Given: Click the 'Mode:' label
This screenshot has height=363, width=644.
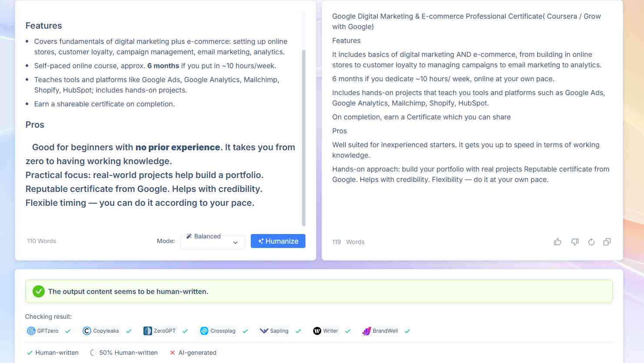Looking at the screenshot, I should pyautogui.click(x=166, y=241).
